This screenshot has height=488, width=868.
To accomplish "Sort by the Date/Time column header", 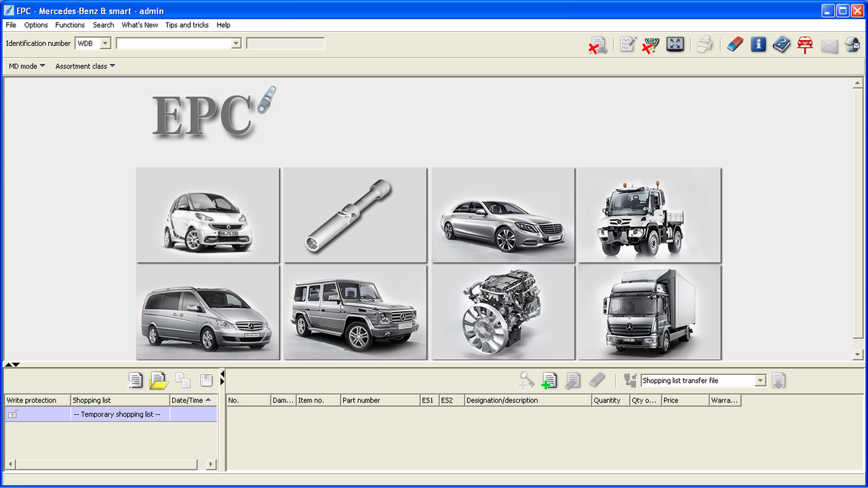I will coord(193,401).
